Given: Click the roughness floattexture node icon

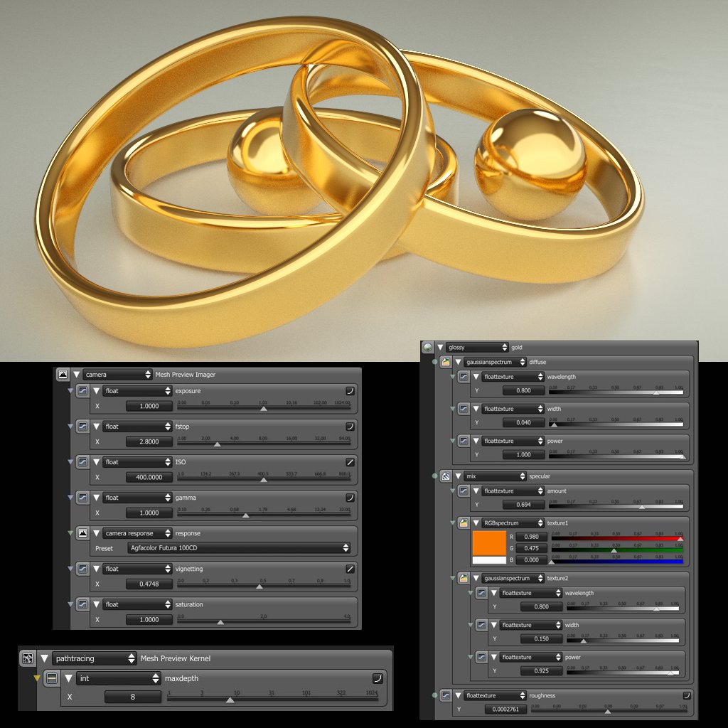Looking at the screenshot, I should (x=446, y=695).
